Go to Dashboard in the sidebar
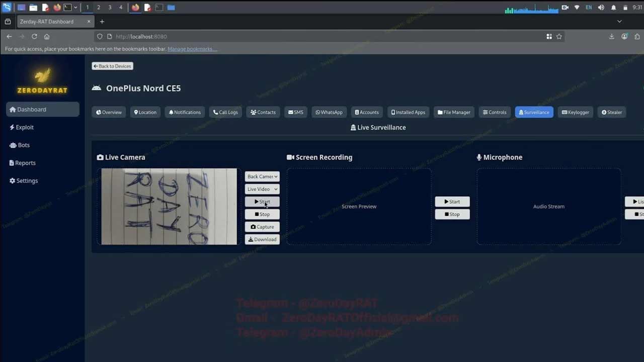This screenshot has height=362, width=644. pyautogui.click(x=43, y=110)
